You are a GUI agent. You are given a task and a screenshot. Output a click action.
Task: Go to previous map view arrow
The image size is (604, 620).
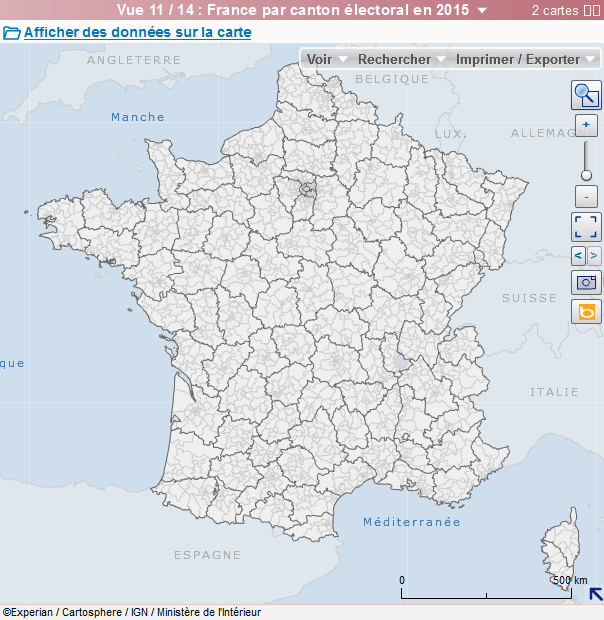pos(578,256)
